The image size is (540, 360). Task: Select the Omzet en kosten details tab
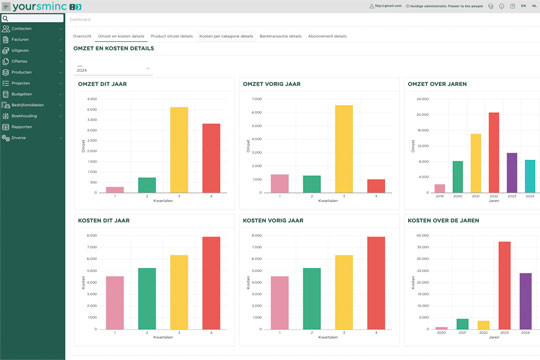click(121, 36)
